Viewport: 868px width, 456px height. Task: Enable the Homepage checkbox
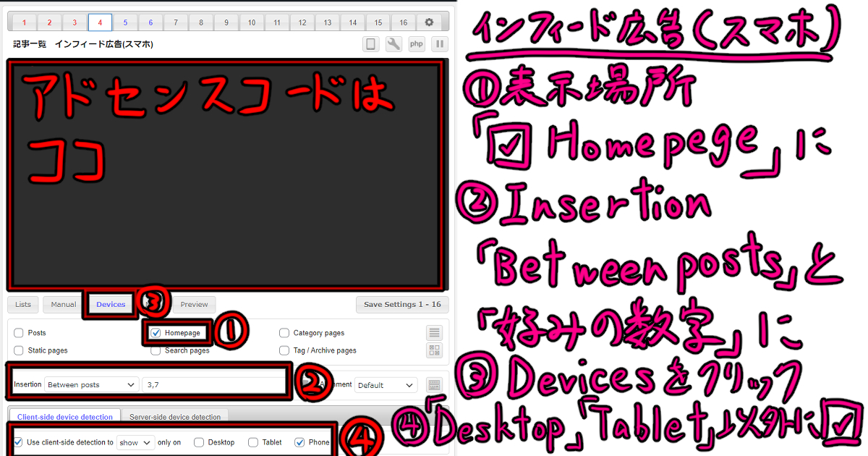click(x=157, y=332)
